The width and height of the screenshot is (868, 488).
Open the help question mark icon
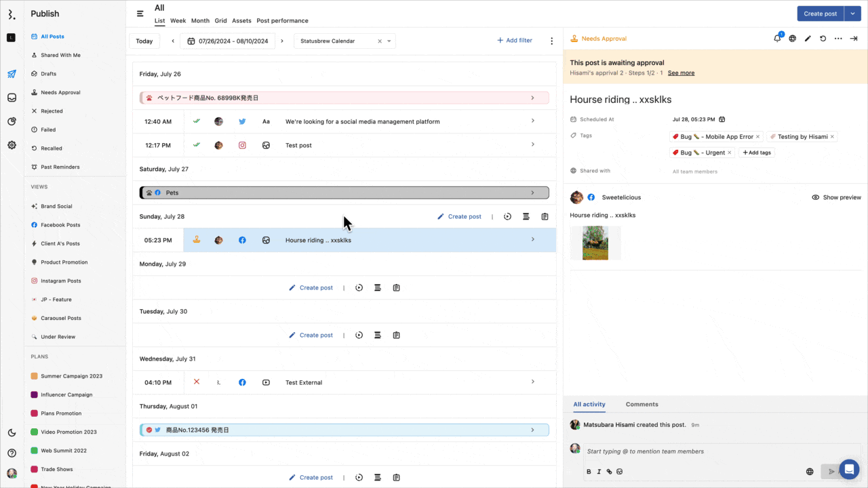[x=12, y=453]
